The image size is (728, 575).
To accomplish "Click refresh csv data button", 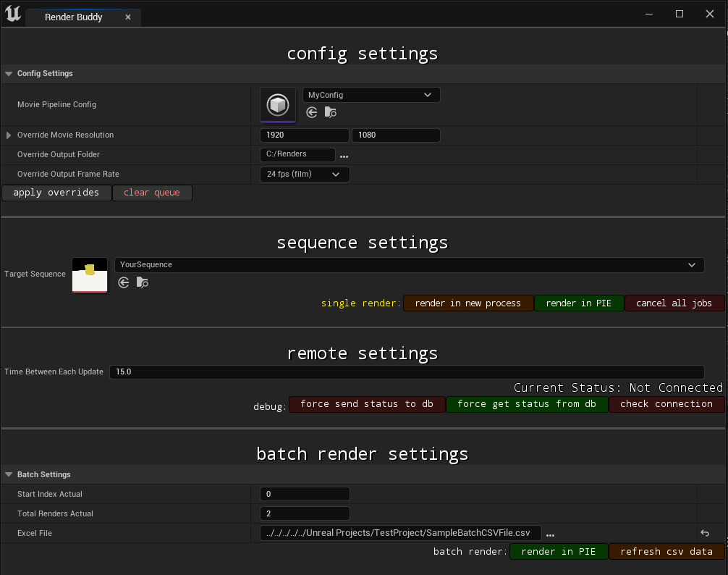I will pyautogui.click(x=666, y=552).
